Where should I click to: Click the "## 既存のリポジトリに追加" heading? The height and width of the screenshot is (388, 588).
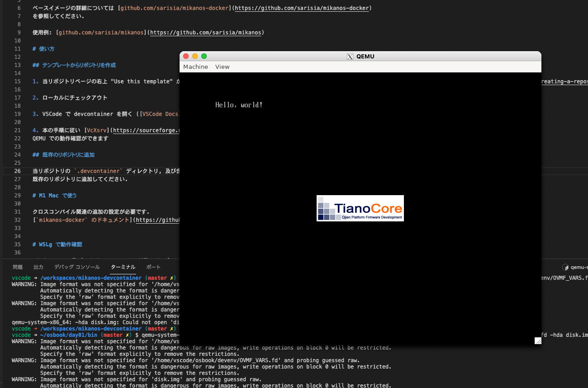(63, 155)
